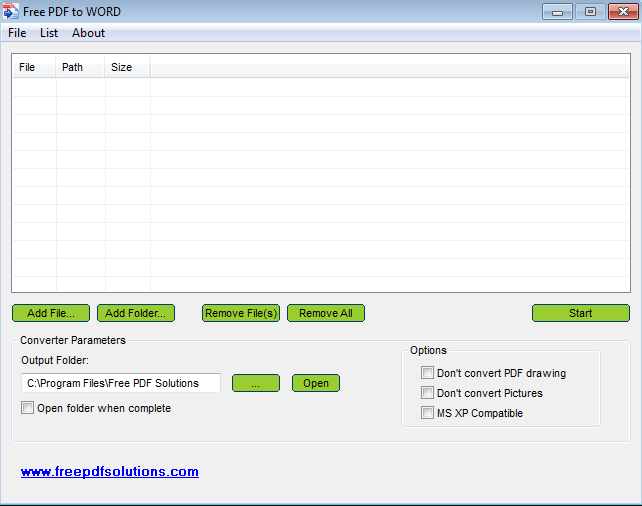Visit www.freepdfsolutions.com link
Screen dimensions: 642x506
[110, 472]
